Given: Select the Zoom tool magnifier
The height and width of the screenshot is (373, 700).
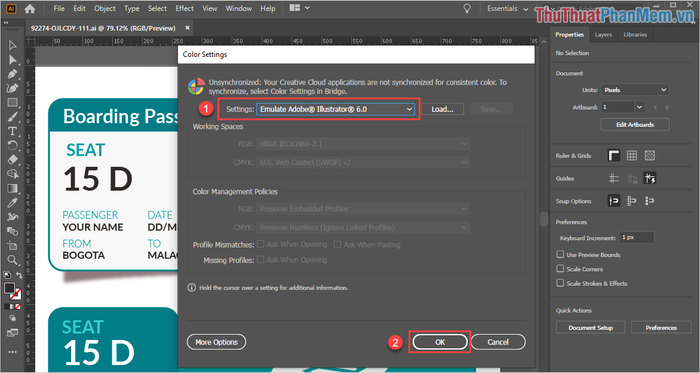Looking at the screenshot, I should (12, 260).
